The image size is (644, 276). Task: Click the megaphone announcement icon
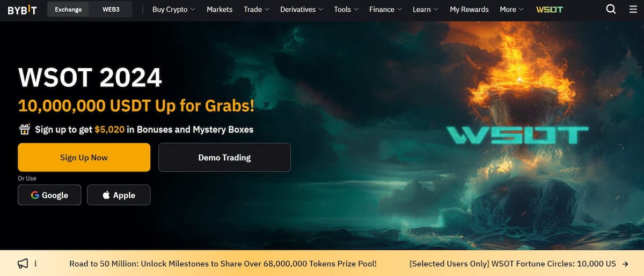tap(23, 264)
